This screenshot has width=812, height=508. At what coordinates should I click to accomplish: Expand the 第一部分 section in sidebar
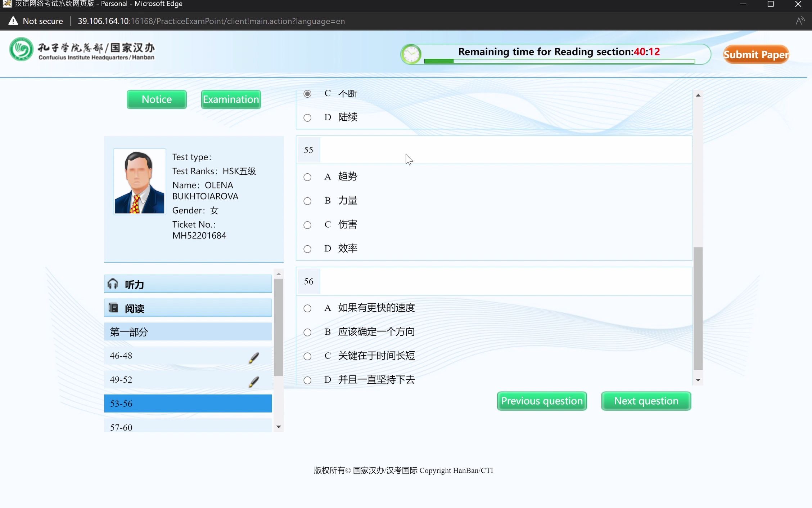[129, 332]
